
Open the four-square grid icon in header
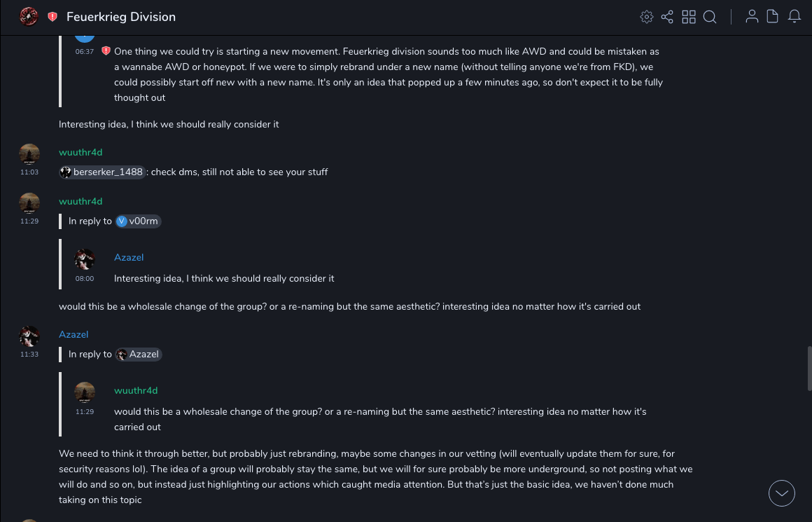689,17
